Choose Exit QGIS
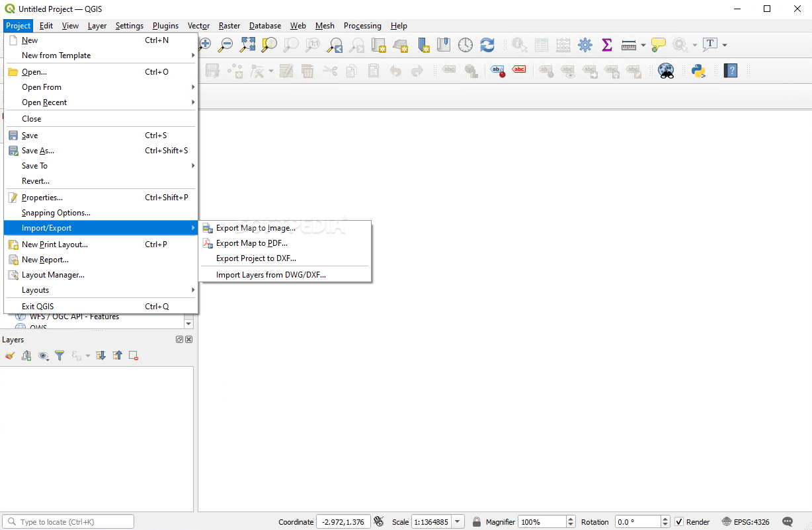This screenshot has height=530, width=812. coord(102,307)
